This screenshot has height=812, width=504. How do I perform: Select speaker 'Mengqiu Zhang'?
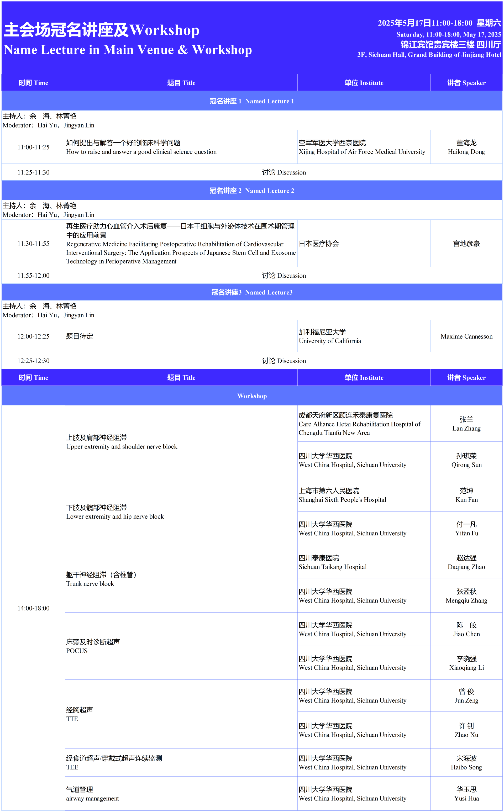pyautogui.click(x=466, y=601)
